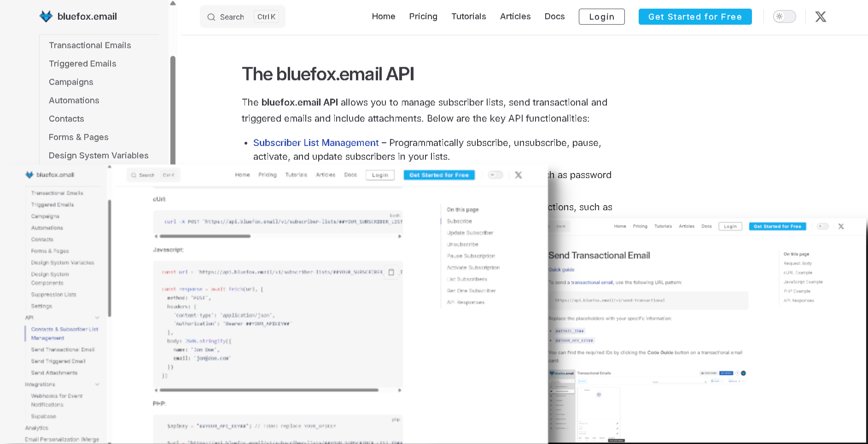Collapse the API section in the sidebar
Screen dimensions: 868x444
pos(97,317)
